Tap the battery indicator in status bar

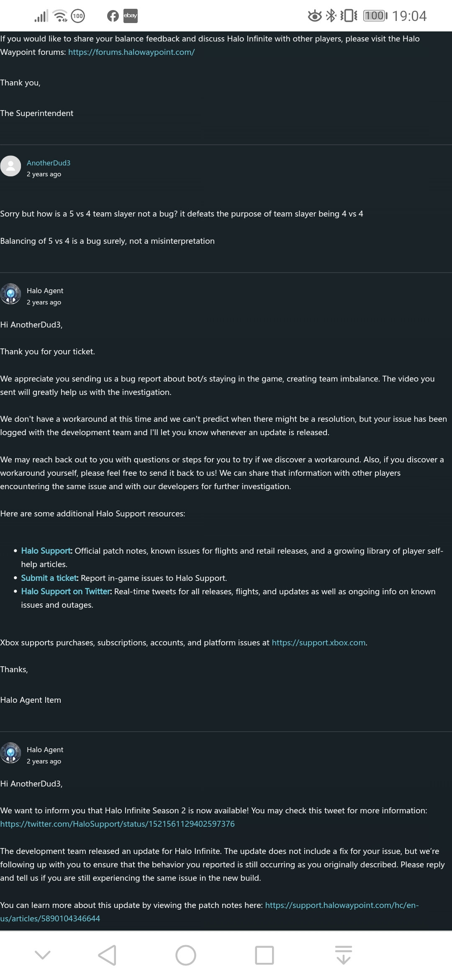click(x=375, y=16)
